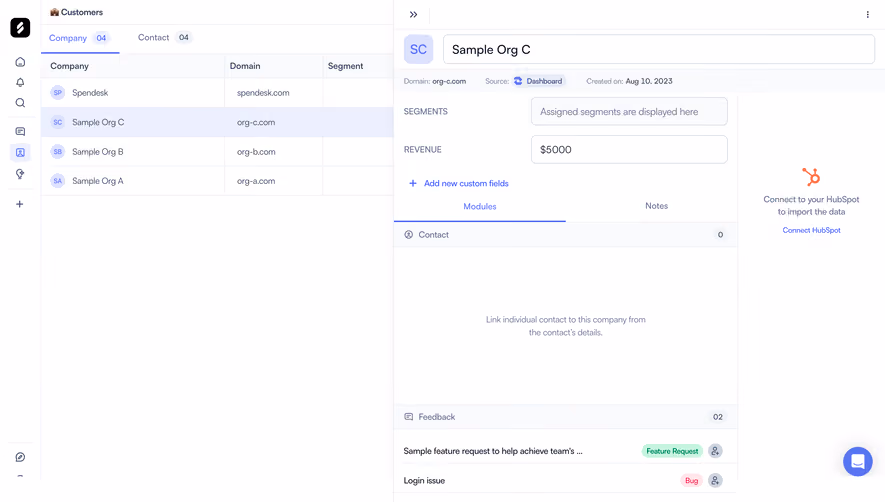885x502 pixels.
Task: Select the Customers contact icon in sidebar
Action: click(x=20, y=152)
